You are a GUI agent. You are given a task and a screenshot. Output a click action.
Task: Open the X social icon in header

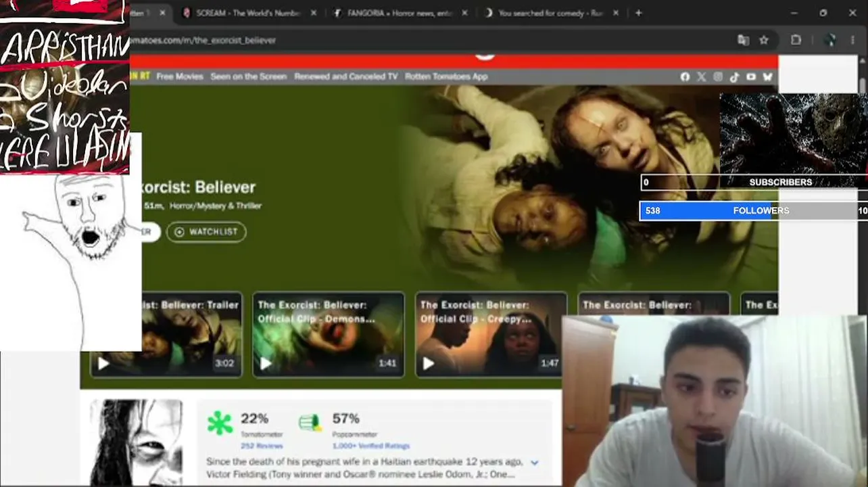(701, 77)
